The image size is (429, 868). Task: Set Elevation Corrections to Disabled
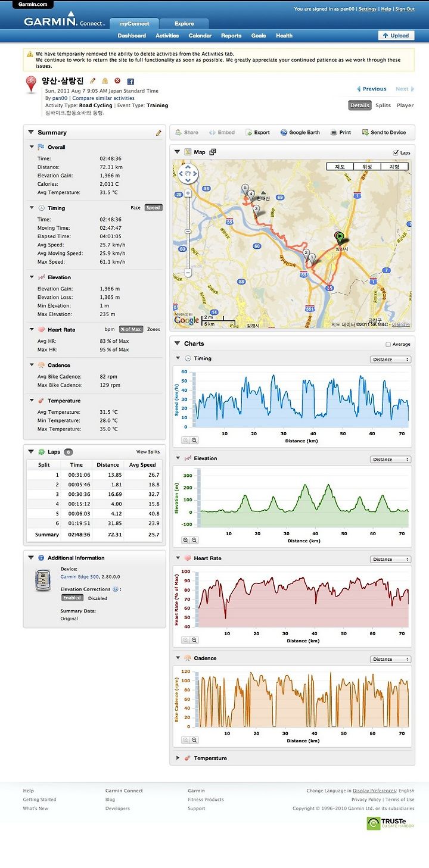pos(98,598)
